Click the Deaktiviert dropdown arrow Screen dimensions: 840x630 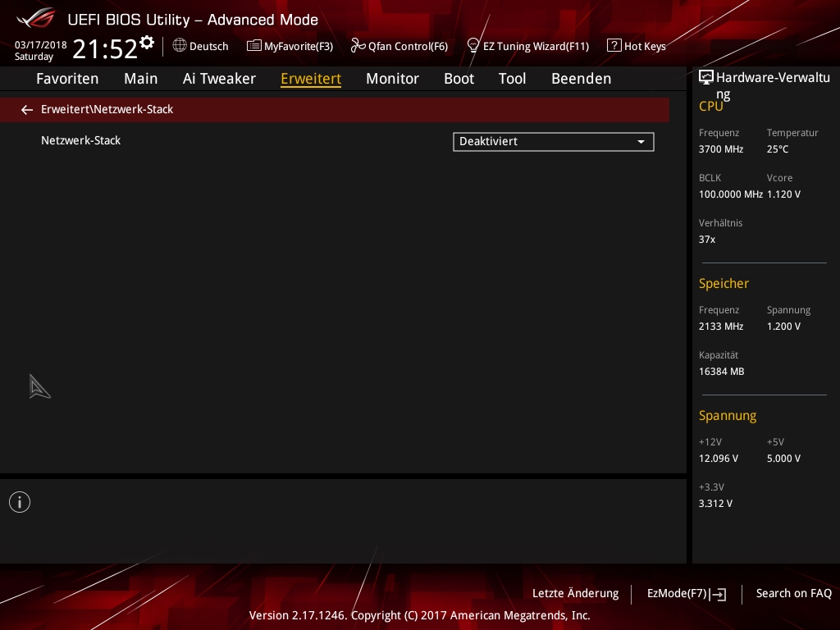click(641, 142)
